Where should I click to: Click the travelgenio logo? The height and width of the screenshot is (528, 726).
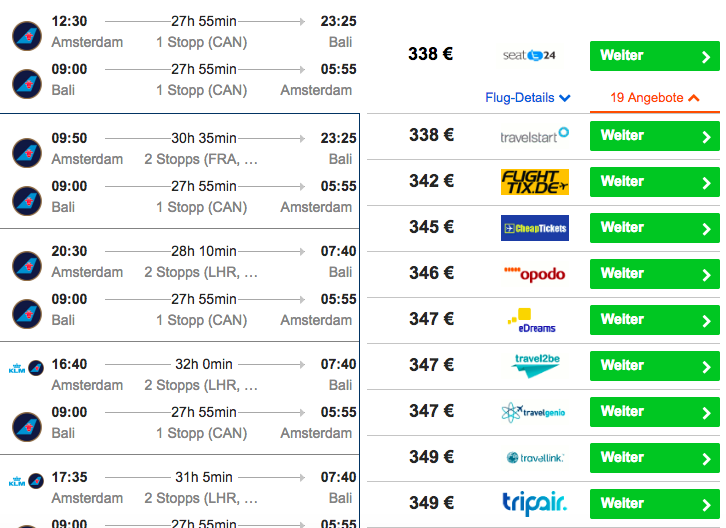pos(533,412)
